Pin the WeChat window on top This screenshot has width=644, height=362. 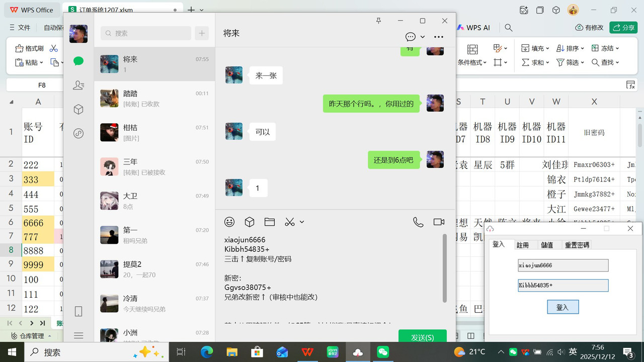point(378,21)
